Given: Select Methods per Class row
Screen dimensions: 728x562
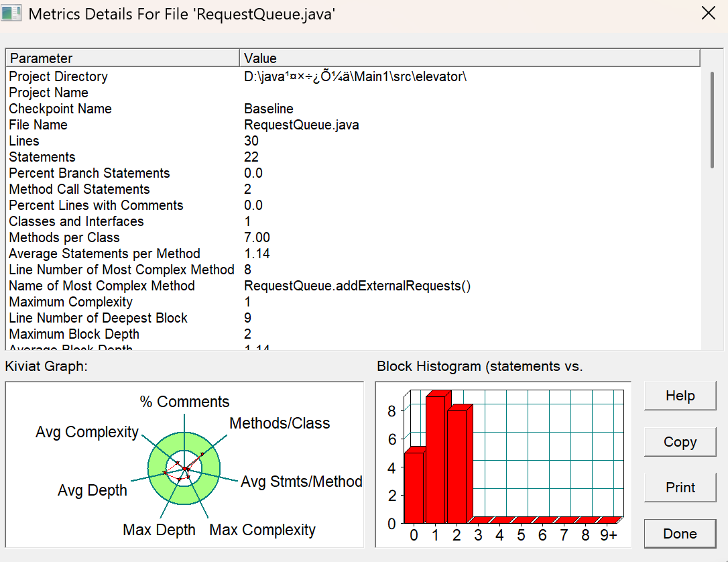Looking at the screenshot, I should (353, 237).
